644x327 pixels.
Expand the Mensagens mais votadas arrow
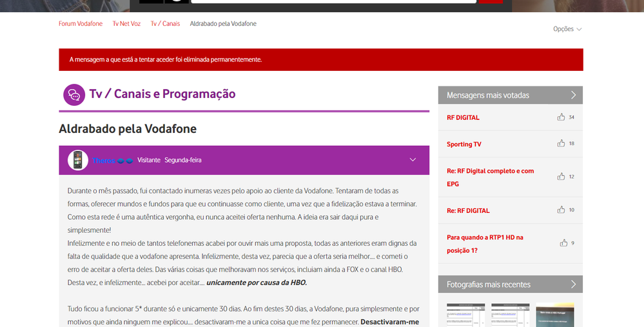click(x=573, y=95)
